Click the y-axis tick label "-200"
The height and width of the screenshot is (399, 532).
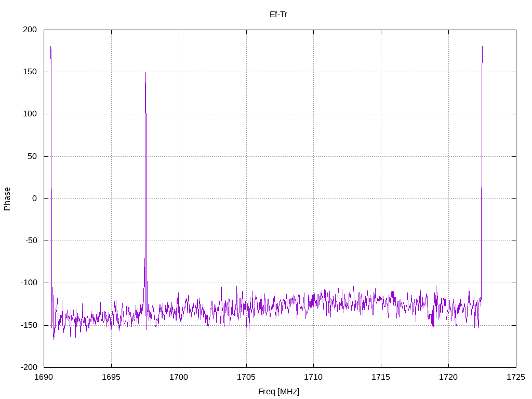[29, 367]
